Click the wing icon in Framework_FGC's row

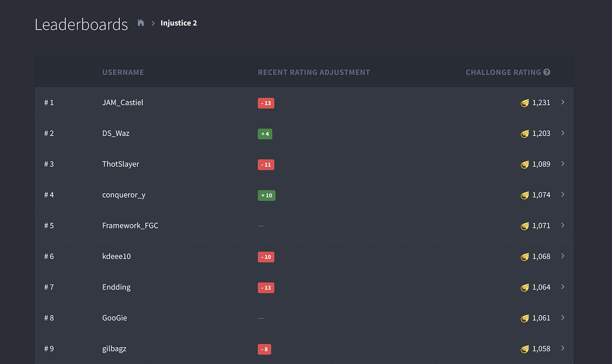(x=525, y=226)
